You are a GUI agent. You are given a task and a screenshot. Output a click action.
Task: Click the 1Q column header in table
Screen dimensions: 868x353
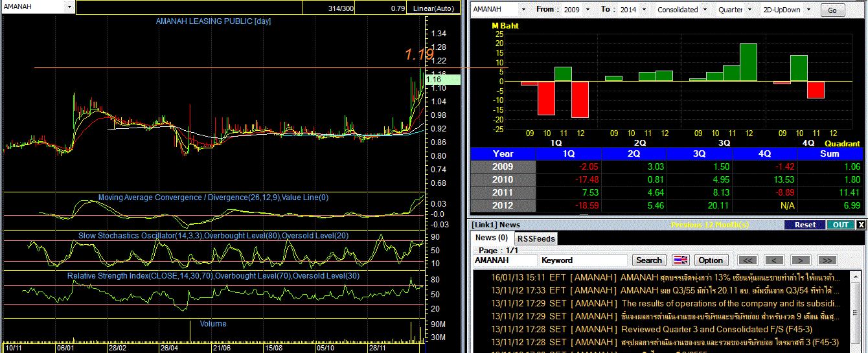(569, 154)
